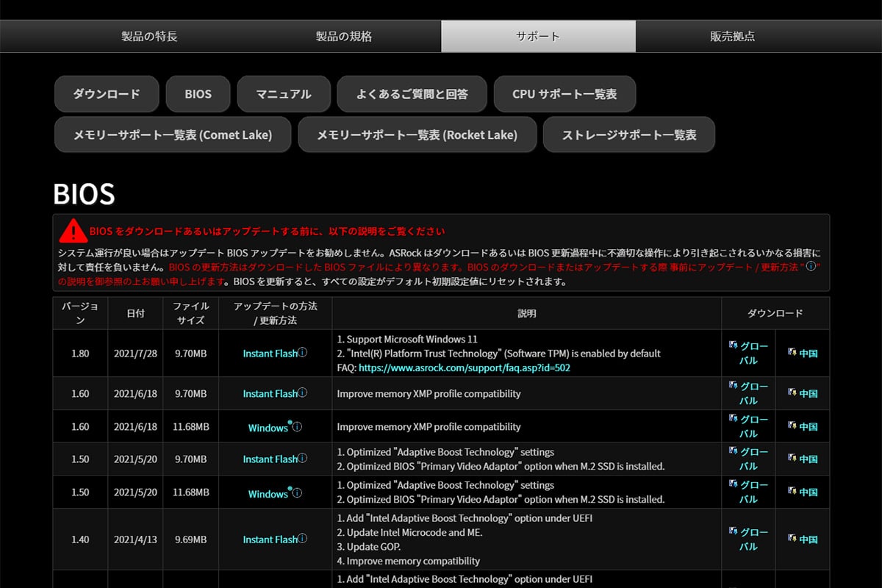The width and height of the screenshot is (882, 588).
Task: Click the 説明 column header
Action: [526, 313]
